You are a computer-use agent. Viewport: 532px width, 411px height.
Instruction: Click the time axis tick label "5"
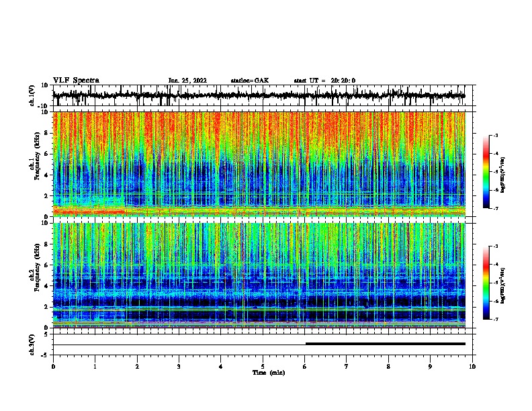click(263, 367)
